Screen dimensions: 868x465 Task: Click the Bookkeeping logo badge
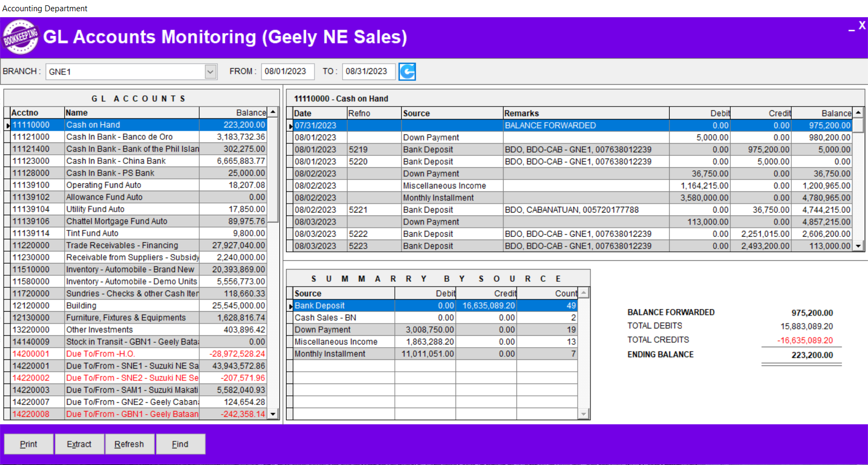(x=20, y=37)
